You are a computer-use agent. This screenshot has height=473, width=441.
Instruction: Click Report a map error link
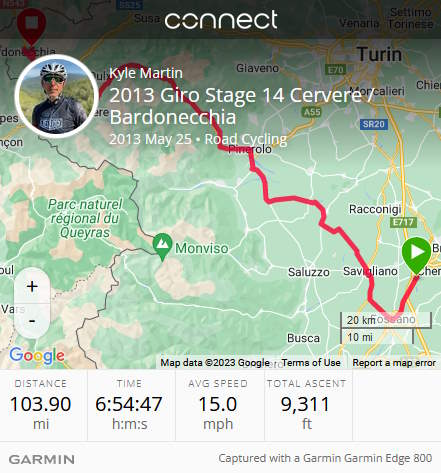[x=394, y=363]
